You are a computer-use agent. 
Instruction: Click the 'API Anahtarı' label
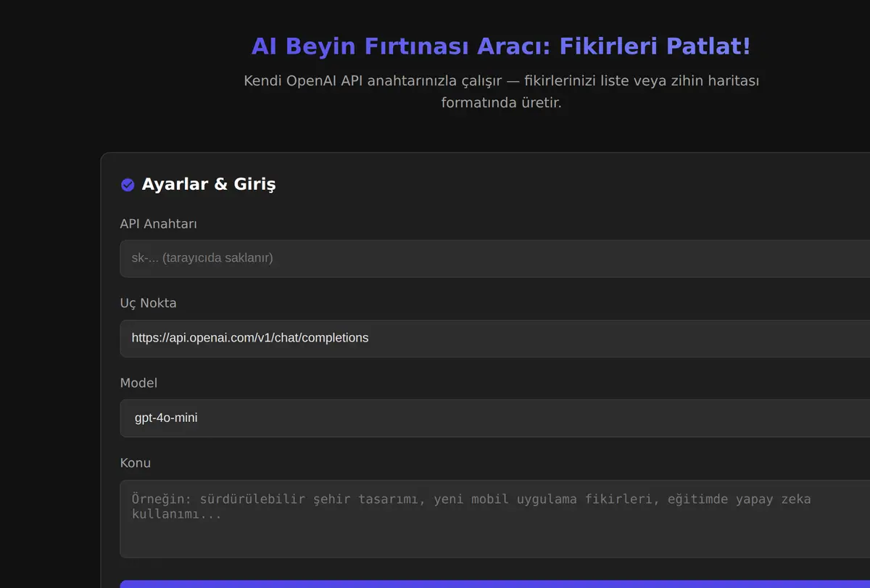point(159,223)
